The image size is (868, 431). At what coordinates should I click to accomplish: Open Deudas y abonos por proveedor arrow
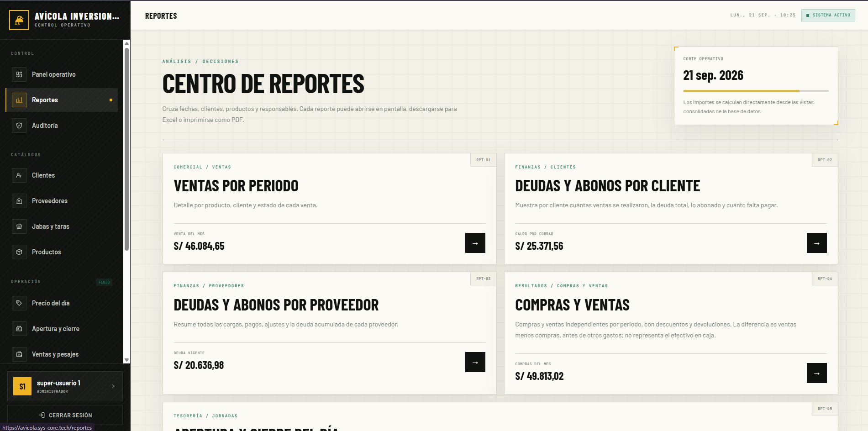(475, 362)
